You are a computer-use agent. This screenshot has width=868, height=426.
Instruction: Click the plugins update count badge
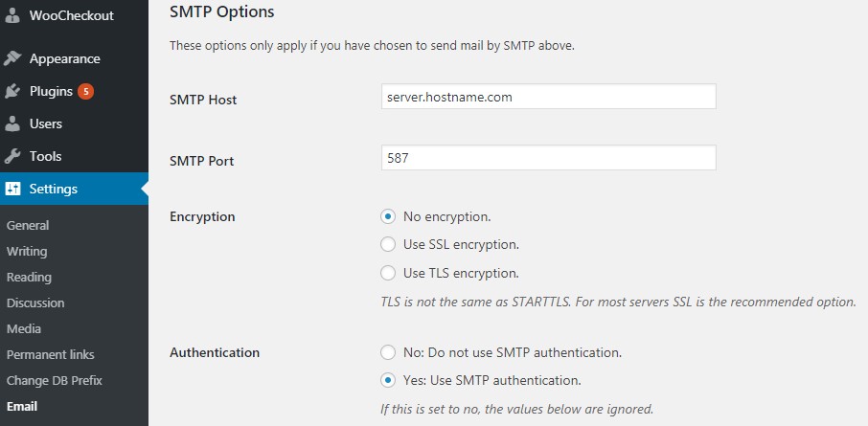(85, 92)
